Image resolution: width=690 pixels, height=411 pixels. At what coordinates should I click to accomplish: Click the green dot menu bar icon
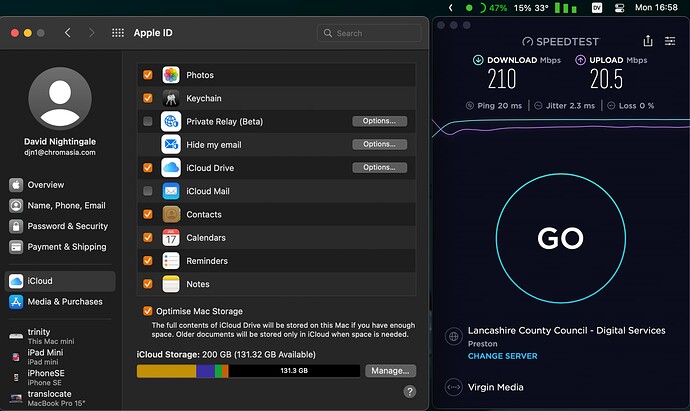469,7
